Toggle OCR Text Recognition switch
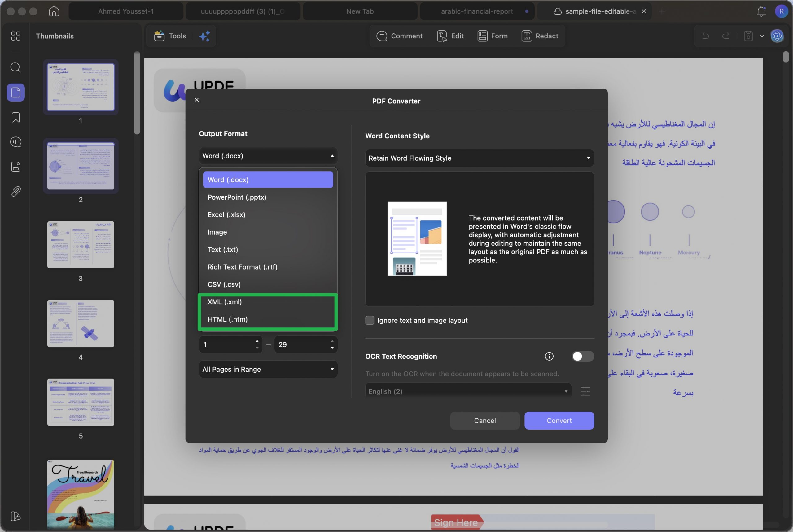 [x=583, y=356]
